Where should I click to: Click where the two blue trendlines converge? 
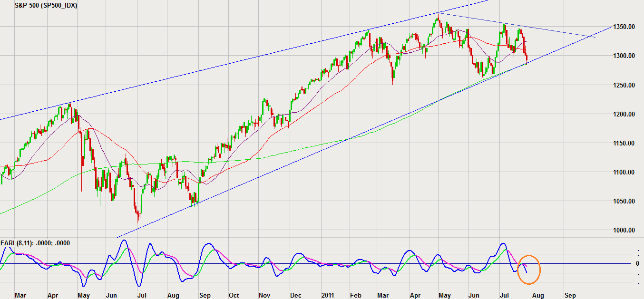tap(591, 36)
